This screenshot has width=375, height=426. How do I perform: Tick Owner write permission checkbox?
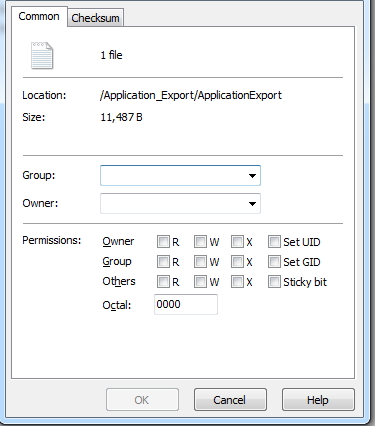click(x=200, y=241)
